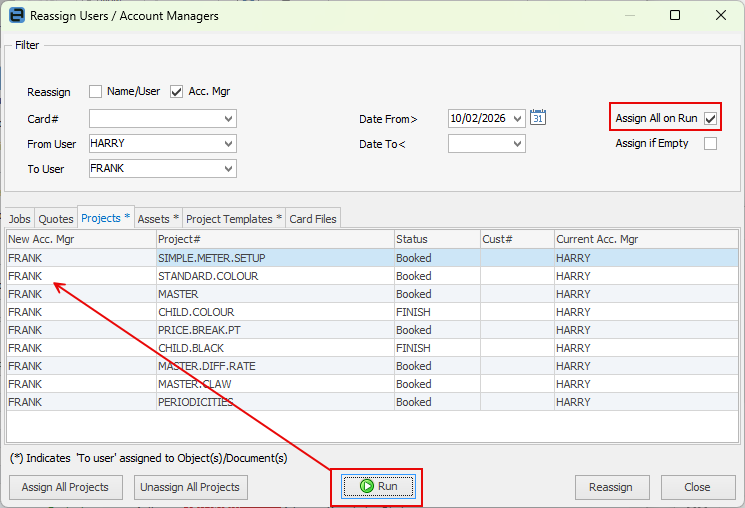Open the To User dropdown showing FRANK
This screenshot has height=508, width=745.
click(229, 168)
